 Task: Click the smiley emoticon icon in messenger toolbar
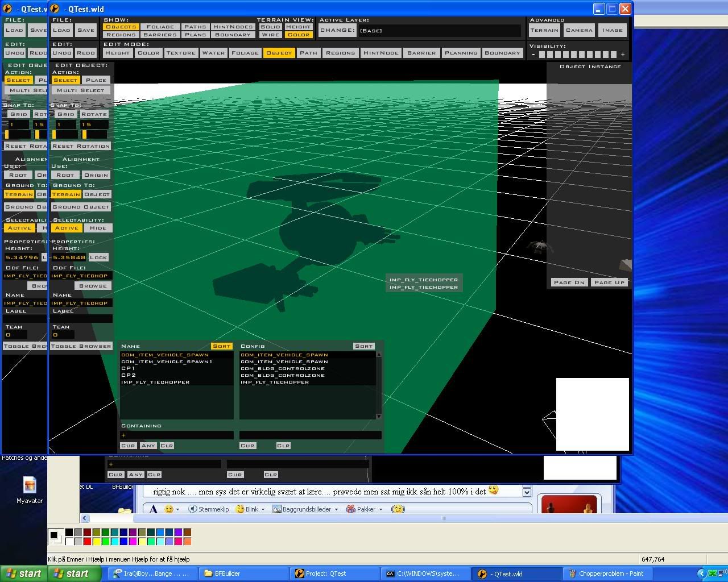(169, 509)
